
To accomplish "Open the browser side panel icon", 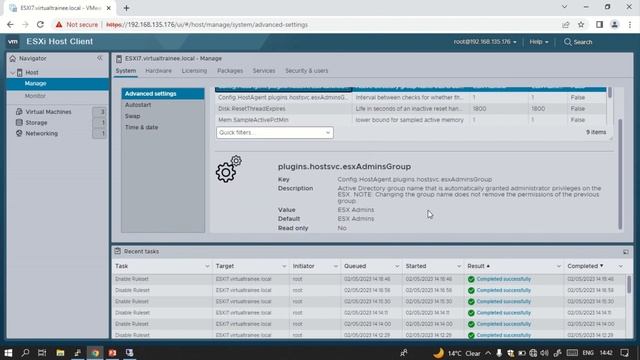I will (x=599, y=24).
